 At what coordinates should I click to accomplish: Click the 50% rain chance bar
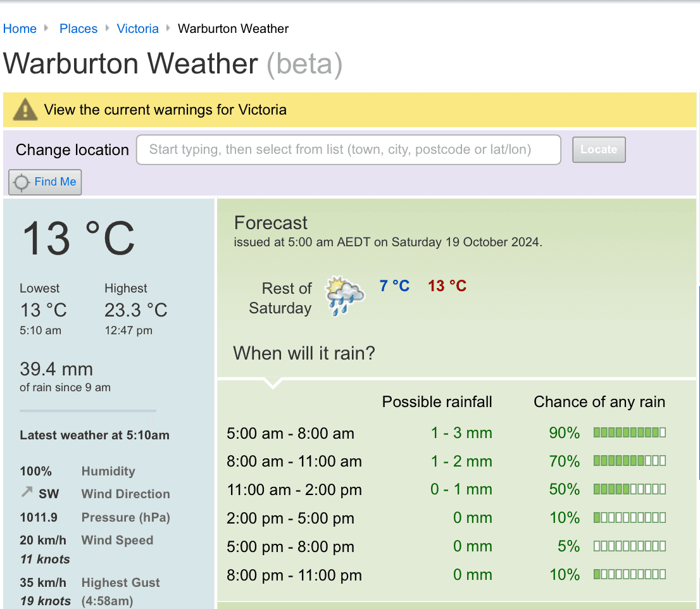tap(629, 489)
